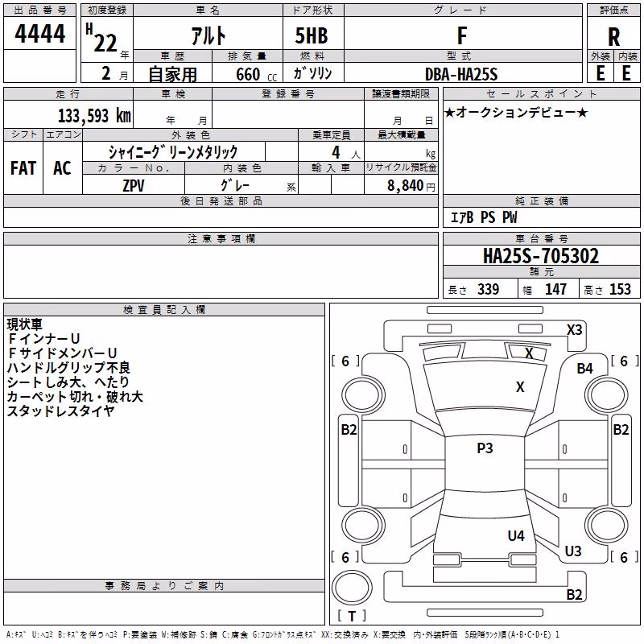Select note ハンドルグリップ不良
644x644 pixels.
(68, 368)
